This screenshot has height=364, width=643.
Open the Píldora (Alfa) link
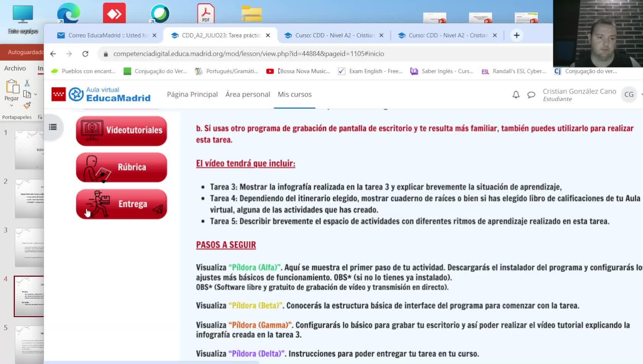[255, 267]
